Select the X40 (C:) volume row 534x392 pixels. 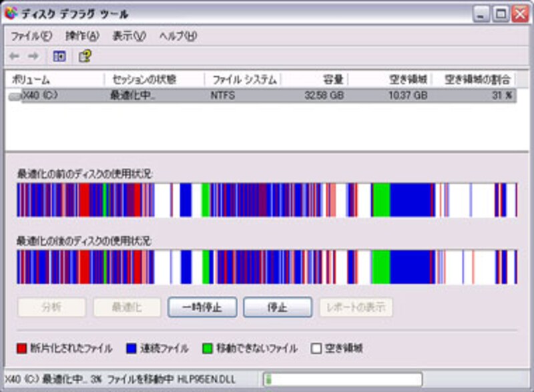[262, 95]
